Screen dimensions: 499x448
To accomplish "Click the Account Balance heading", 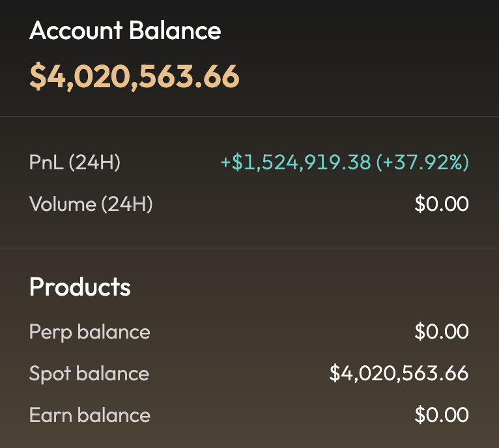I will point(125,31).
